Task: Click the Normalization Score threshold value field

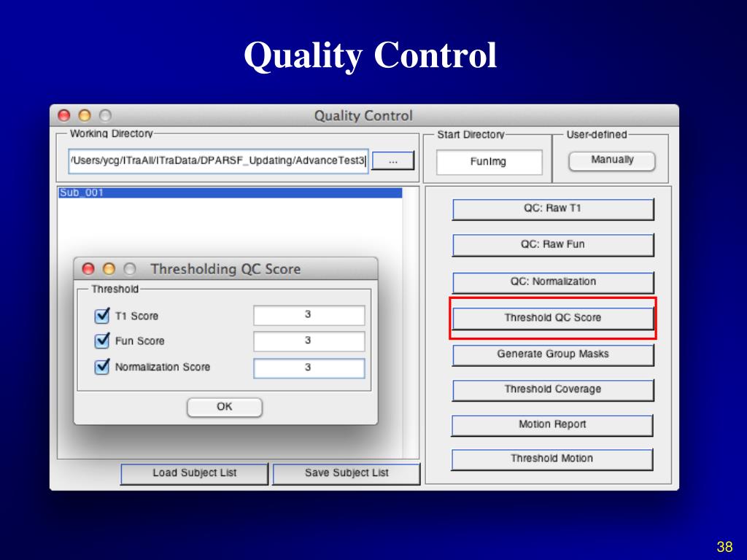Action: pyautogui.click(x=309, y=368)
